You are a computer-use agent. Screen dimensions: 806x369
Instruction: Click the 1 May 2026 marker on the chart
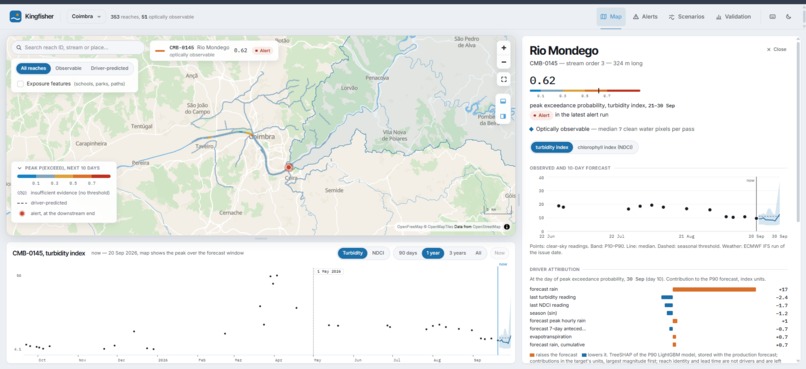pos(329,271)
